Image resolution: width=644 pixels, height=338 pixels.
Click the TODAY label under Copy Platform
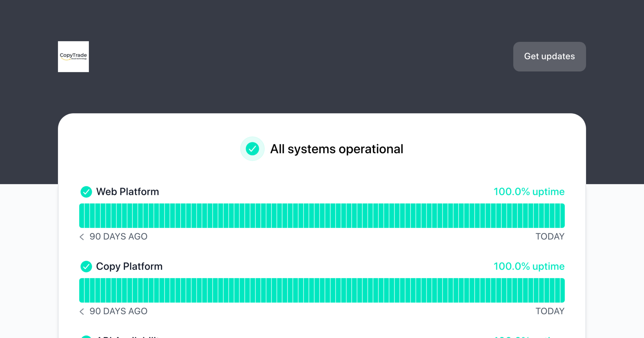550,311
